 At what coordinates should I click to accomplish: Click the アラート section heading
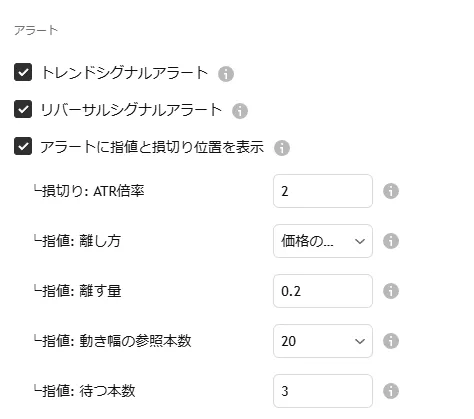[x=36, y=30]
